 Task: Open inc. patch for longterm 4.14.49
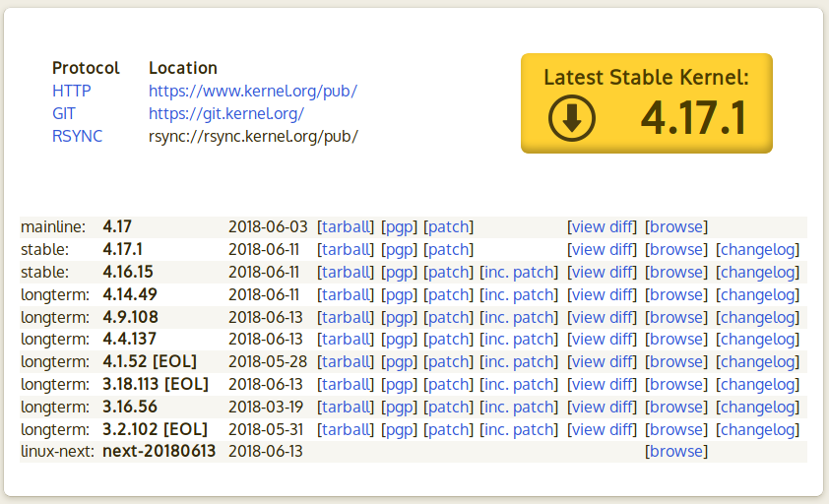pos(519,294)
